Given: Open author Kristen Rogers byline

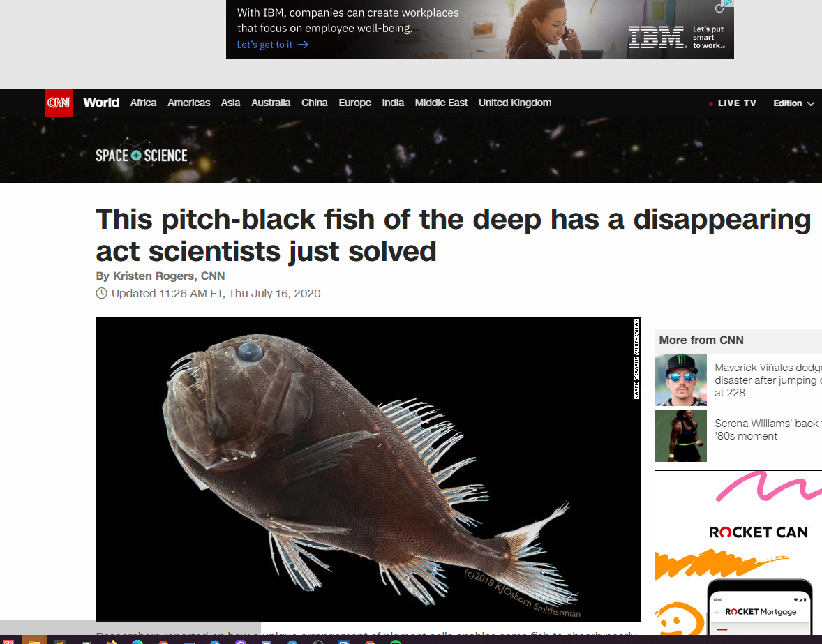Looking at the screenshot, I should 160,276.
